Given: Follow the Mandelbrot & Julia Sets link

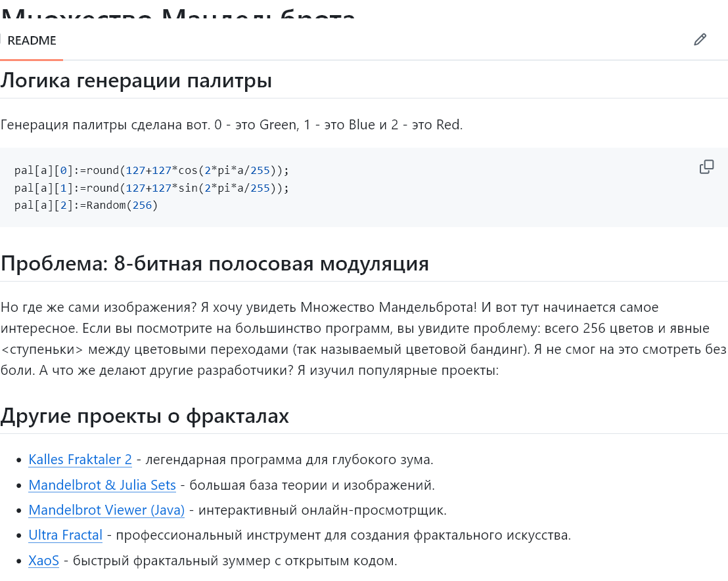Looking at the screenshot, I should click(x=102, y=485).
